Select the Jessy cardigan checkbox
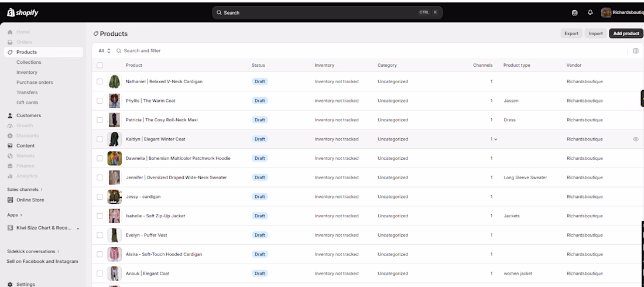644x287 pixels. (100, 197)
